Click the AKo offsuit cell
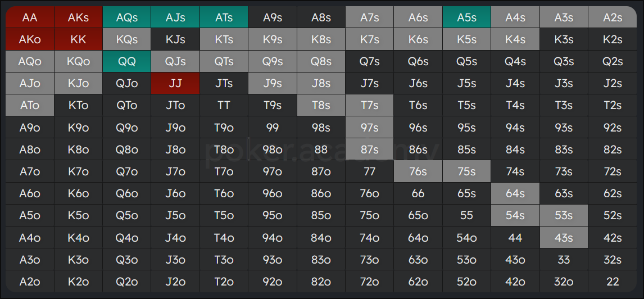Viewport: 644px width, 299px height. coord(30,39)
